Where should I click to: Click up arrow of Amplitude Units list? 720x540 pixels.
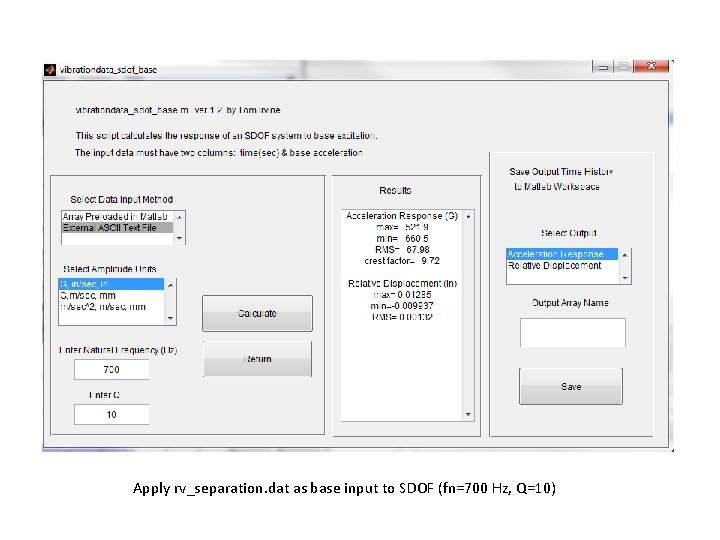tap(170, 285)
